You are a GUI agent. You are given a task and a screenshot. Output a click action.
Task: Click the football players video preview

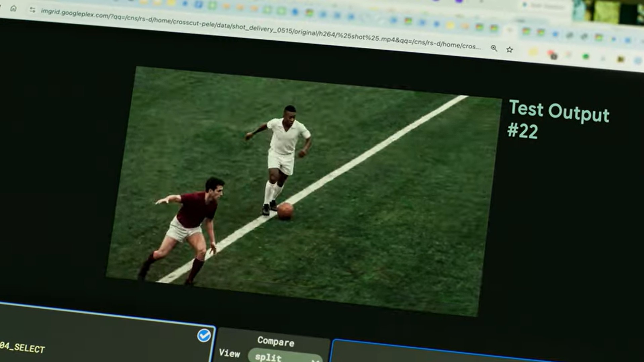[x=304, y=191]
